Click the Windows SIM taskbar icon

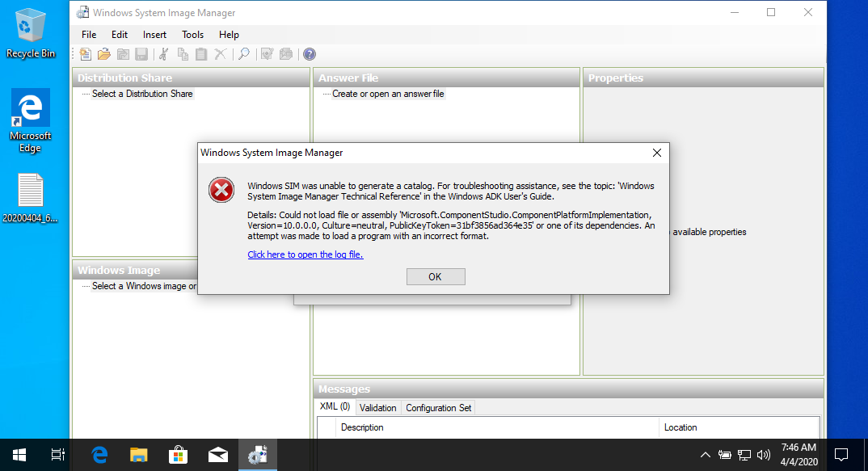258,455
